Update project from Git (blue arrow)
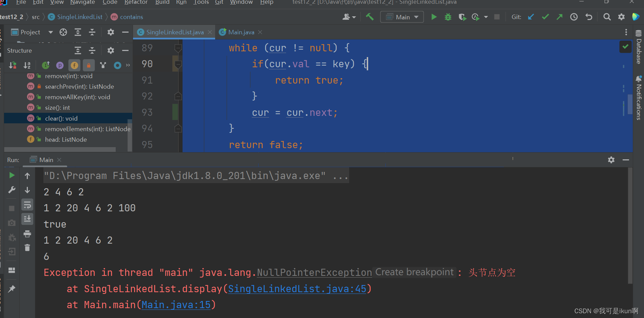This screenshot has width=644, height=318. [x=531, y=17]
